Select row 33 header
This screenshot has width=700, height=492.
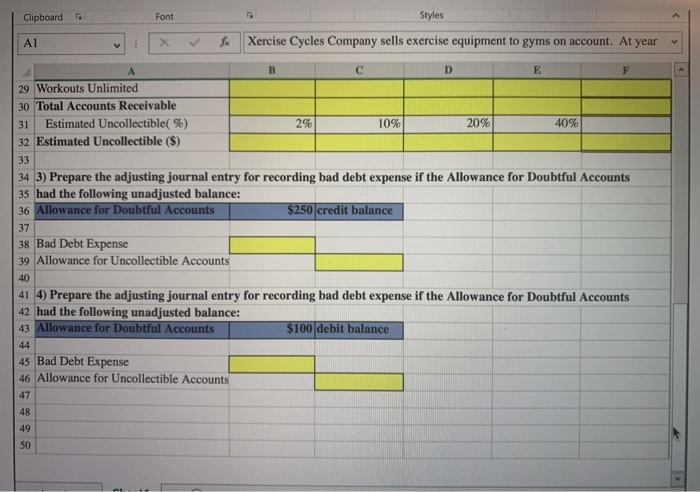(24, 160)
